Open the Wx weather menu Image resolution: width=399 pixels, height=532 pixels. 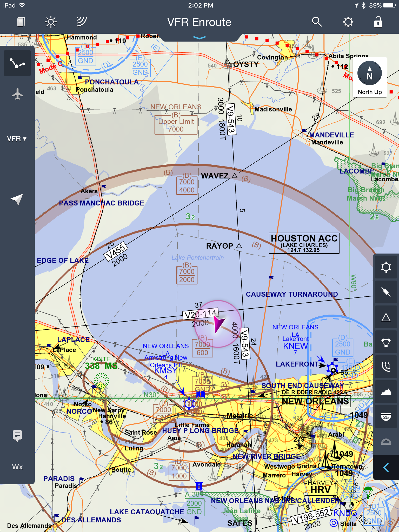click(17, 467)
